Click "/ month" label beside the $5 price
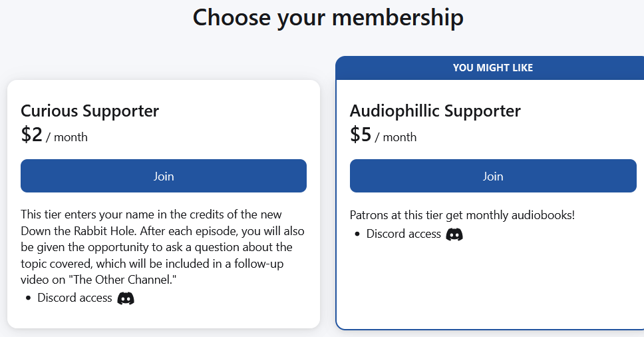 pyautogui.click(x=396, y=137)
